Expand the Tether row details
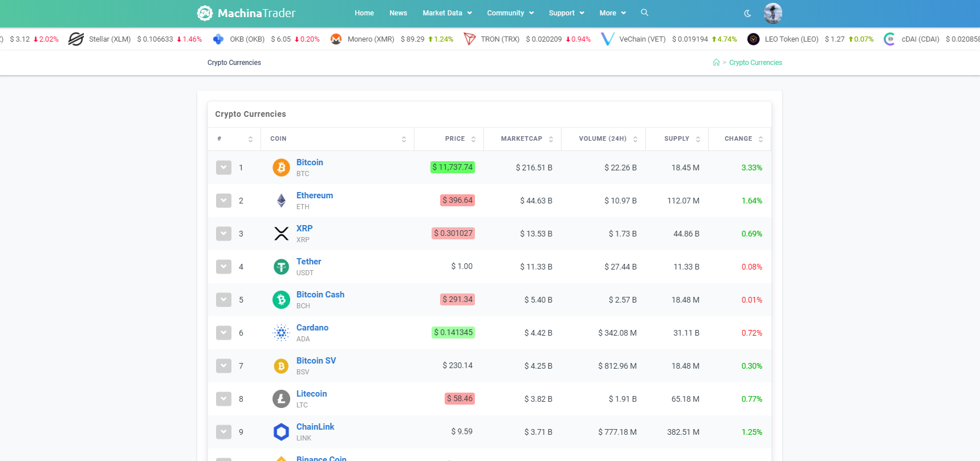The image size is (980, 461). click(223, 267)
